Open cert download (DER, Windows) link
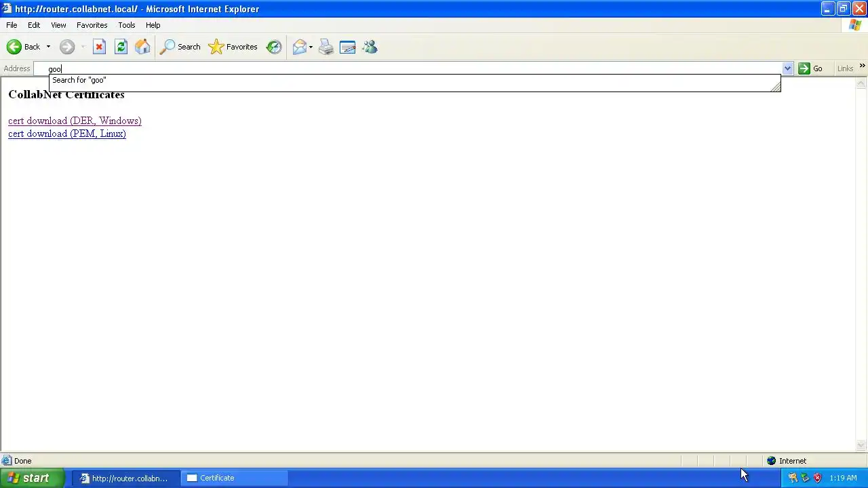The height and width of the screenshot is (488, 868). 75,121
